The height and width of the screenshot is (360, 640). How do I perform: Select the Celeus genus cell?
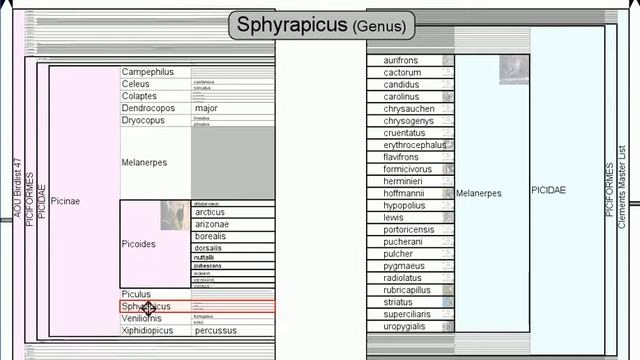(x=156, y=84)
